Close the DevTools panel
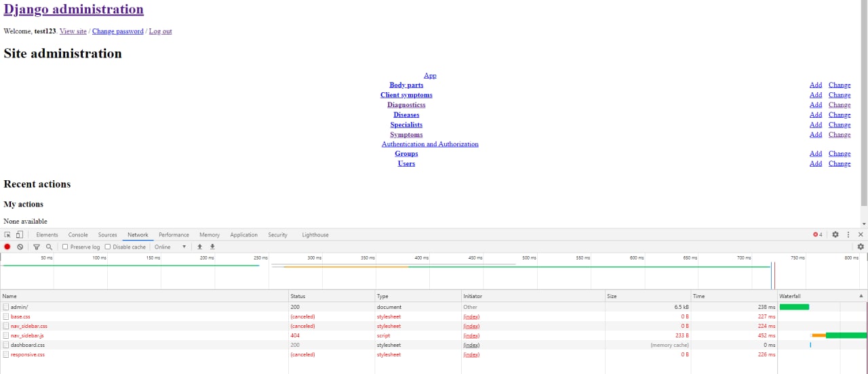 click(x=861, y=234)
